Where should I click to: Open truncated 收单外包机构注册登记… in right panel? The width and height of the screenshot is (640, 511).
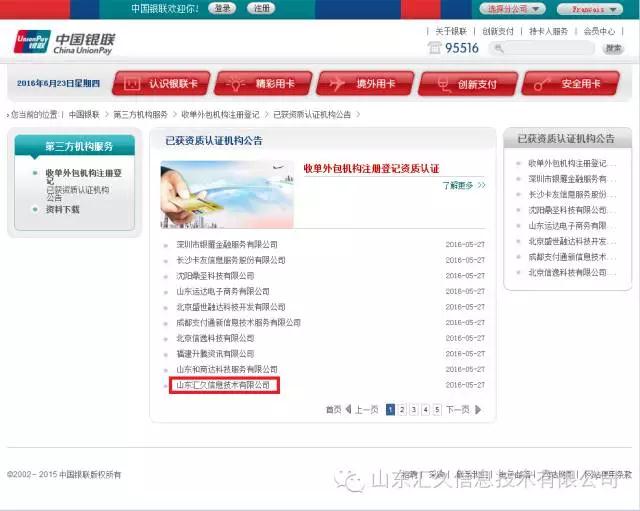(x=571, y=163)
